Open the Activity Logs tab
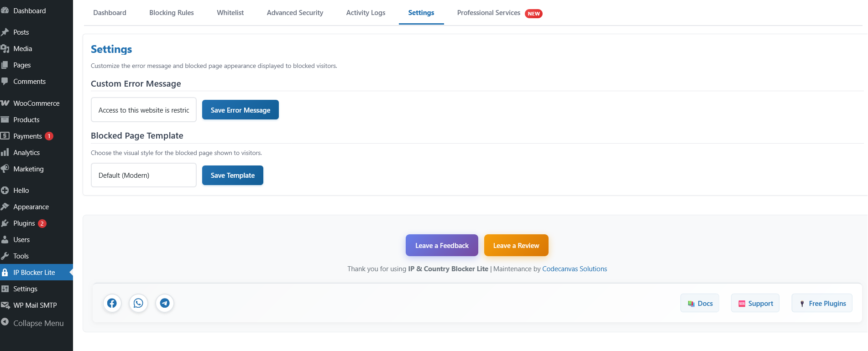Image resolution: width=868 pixels, height=351 pixels. [x=366, y=13]
